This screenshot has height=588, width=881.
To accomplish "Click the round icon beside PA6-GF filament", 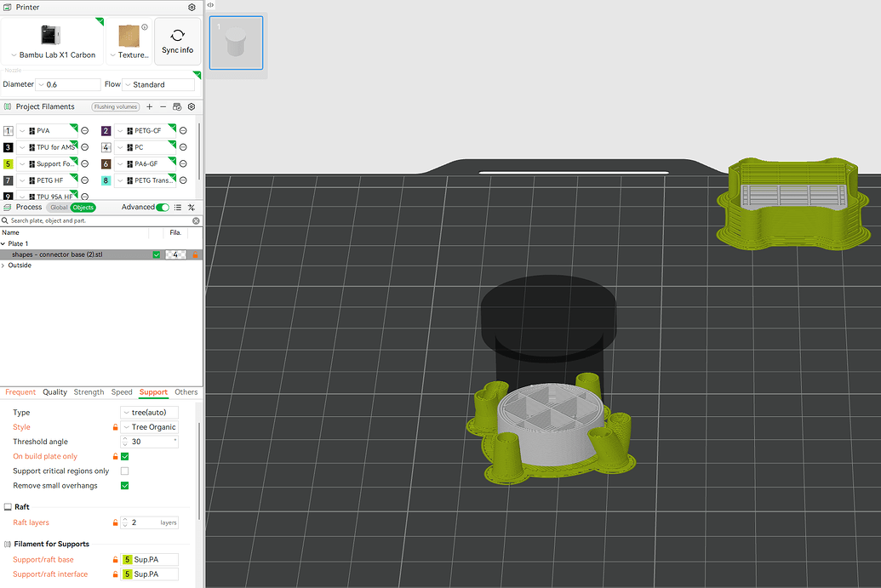I will click(x=183, y=164).
